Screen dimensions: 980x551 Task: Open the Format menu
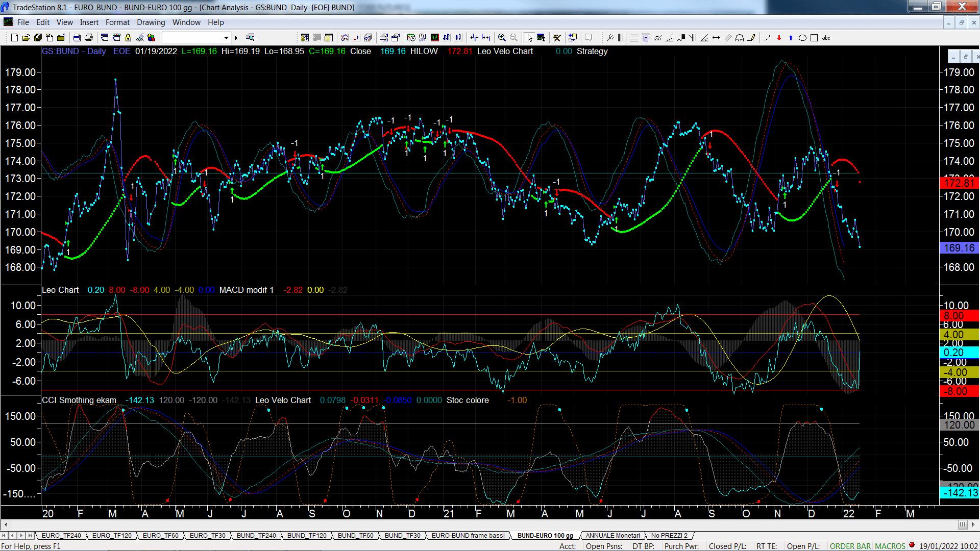[117, 22]
